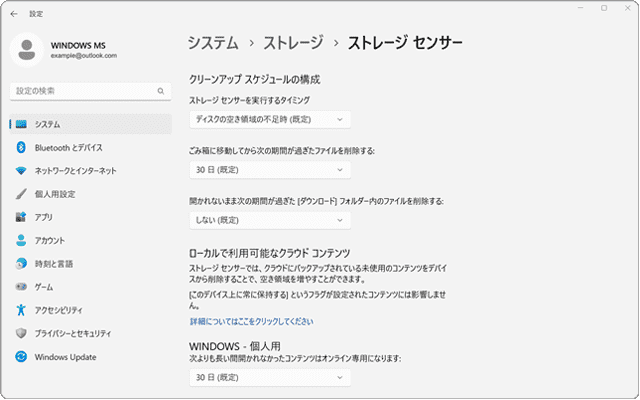The image size is (640, 400).
Task: Open the recycle bin 30 日 dropdown
Action: click(x=270, y=170)
